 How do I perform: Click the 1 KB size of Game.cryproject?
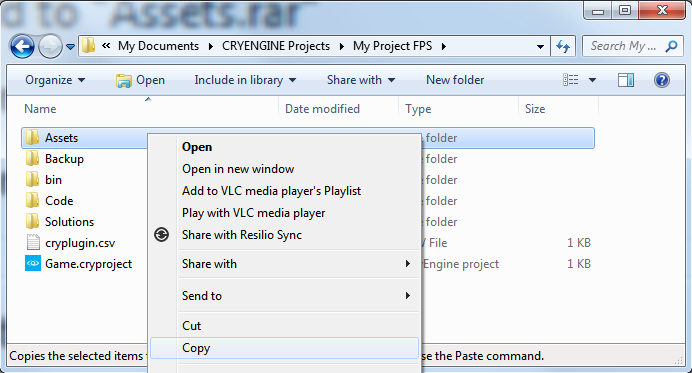579,264
